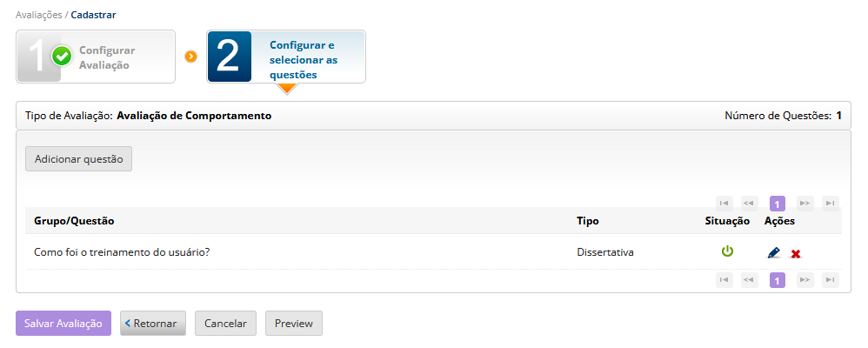Delete the question with the red X icon
The height and width of the screenshot is (348, 868).
[796, 254]
